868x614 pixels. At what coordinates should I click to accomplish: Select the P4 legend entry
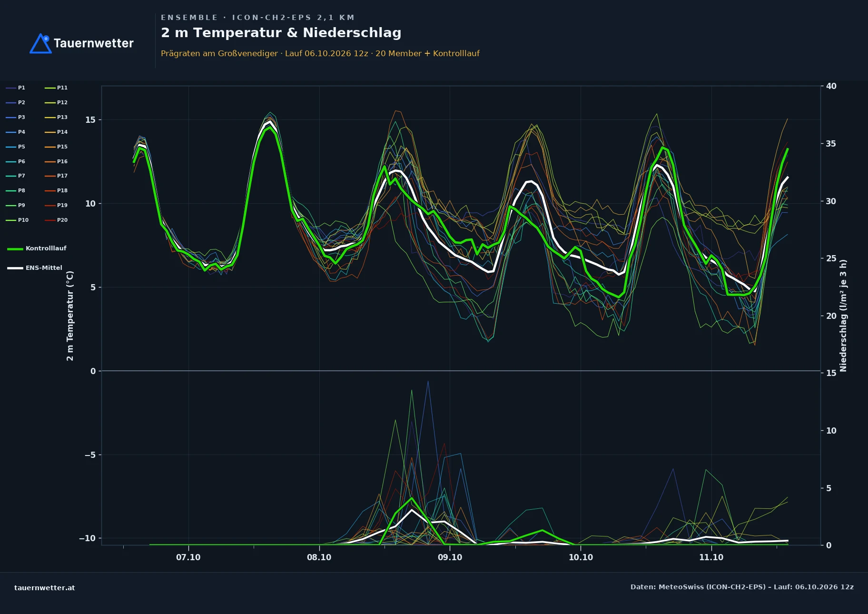click(16, 132)
